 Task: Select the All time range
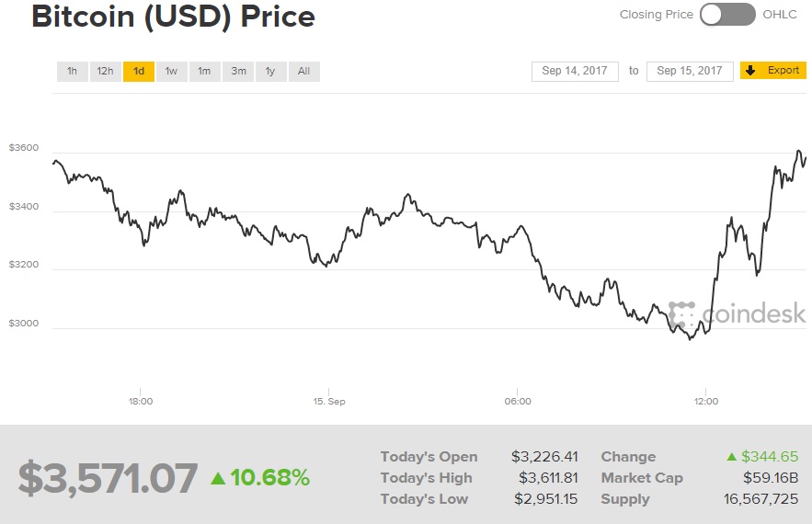tap(303, 72)
